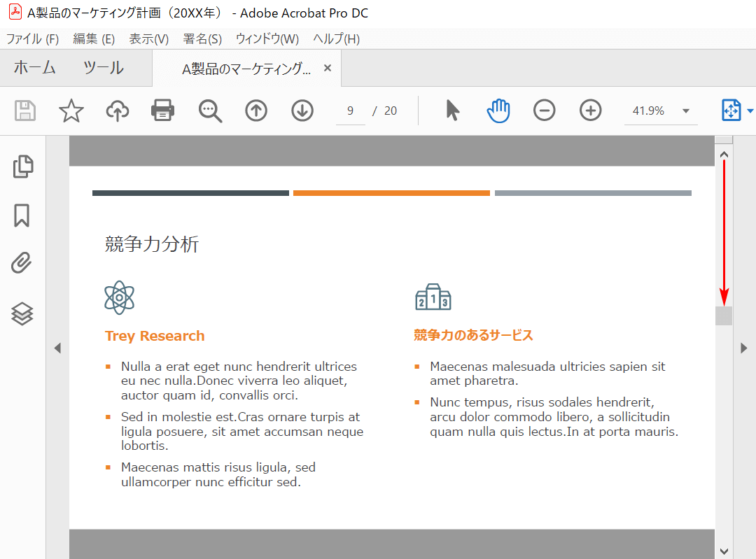Viewport: 756px width, 559px height.
Task: Click the scrollbar down arrow
Action: 724,551
